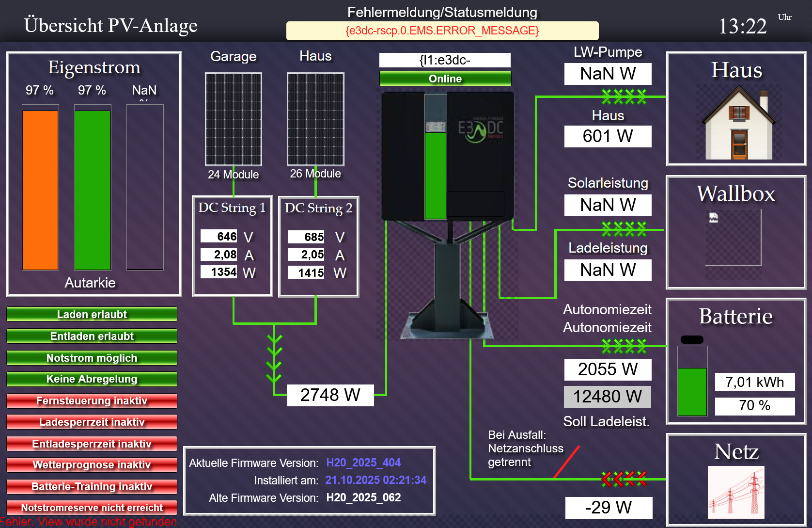Select the Batterie-Training inaktiv status bar

[x=92, y=486]
